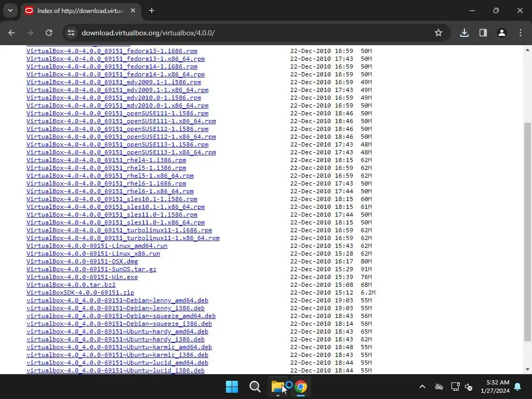The image size is (532, 399).
Task: Open Debian~squeeze_i386.deb link
Action: [119, 324]
